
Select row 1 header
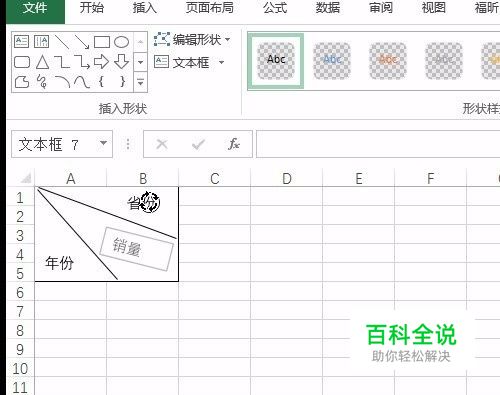click(x=20, y=198)
